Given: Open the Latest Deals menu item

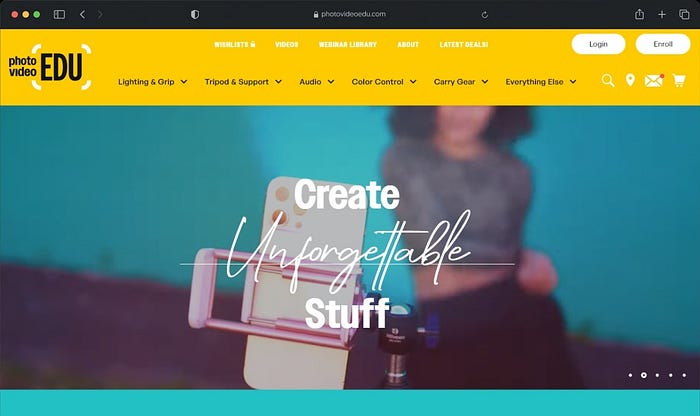Looking at the screenshot, I should tap(463, 45).
